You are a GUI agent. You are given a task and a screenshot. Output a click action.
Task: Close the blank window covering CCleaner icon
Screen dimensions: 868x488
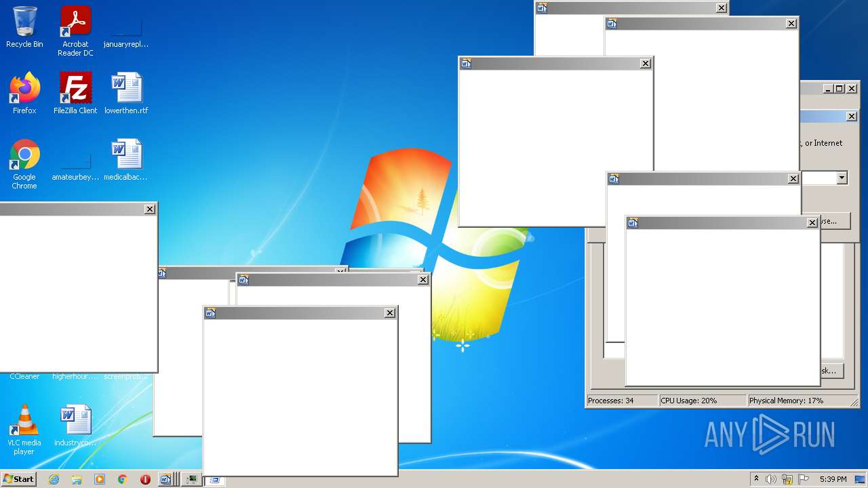[x=150, y=209]
